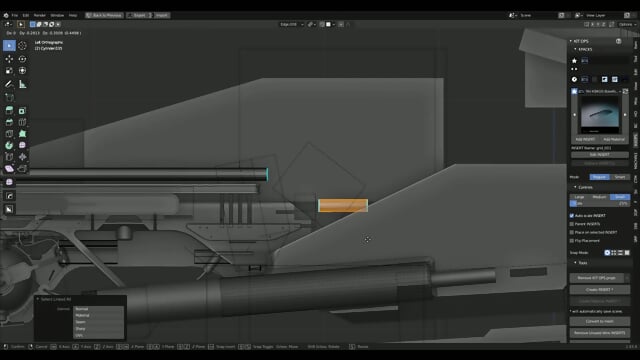
Task: Toggle the Auto scale INSERT checkbox
Action: pos(572,216)
